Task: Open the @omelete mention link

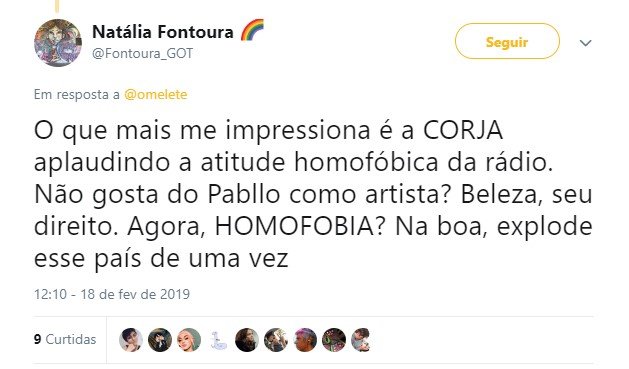Action: [156, 95]
